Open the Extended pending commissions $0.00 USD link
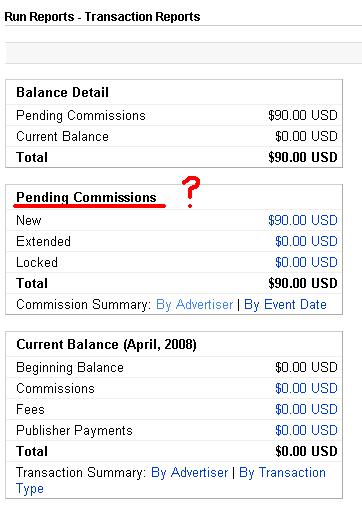Image resolution: width=362 pixels, height=513 pixels. coord(306,241)
